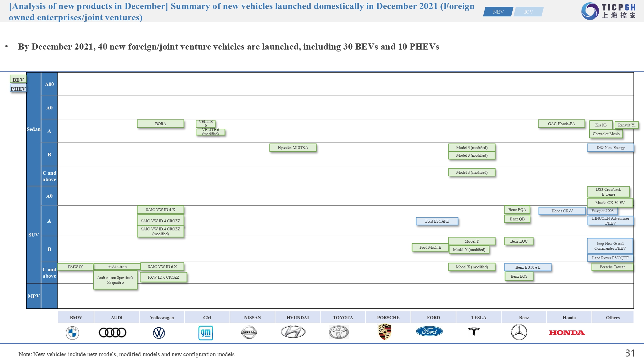Click the Audi four-rings logo
The width and height of the screenshot is (644, 362).
coord(112,332)
